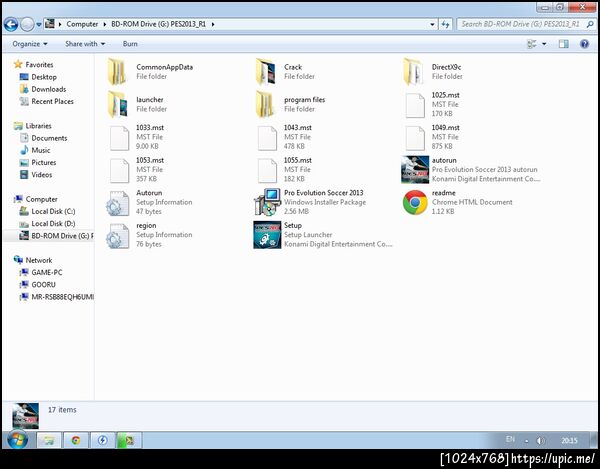Select the DirectX9c folder icon
Screen dimensions: 600x469
(413, 72)
